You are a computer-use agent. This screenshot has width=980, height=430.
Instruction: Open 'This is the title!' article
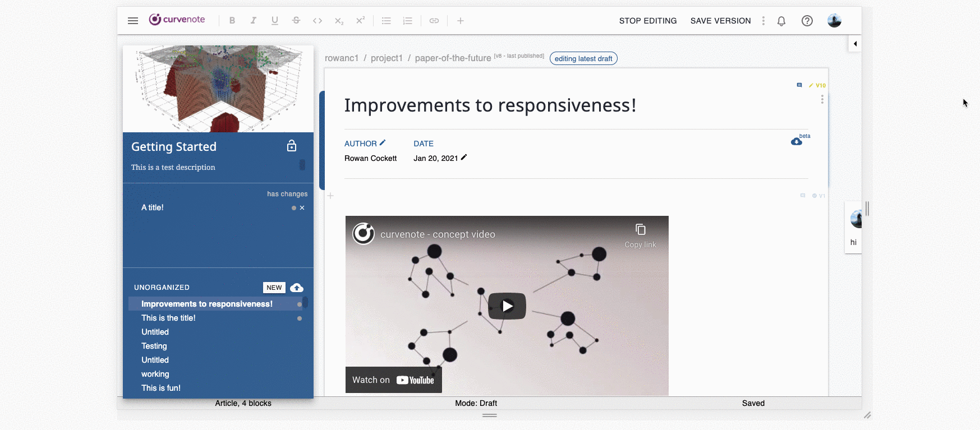(x=168, y=318)
